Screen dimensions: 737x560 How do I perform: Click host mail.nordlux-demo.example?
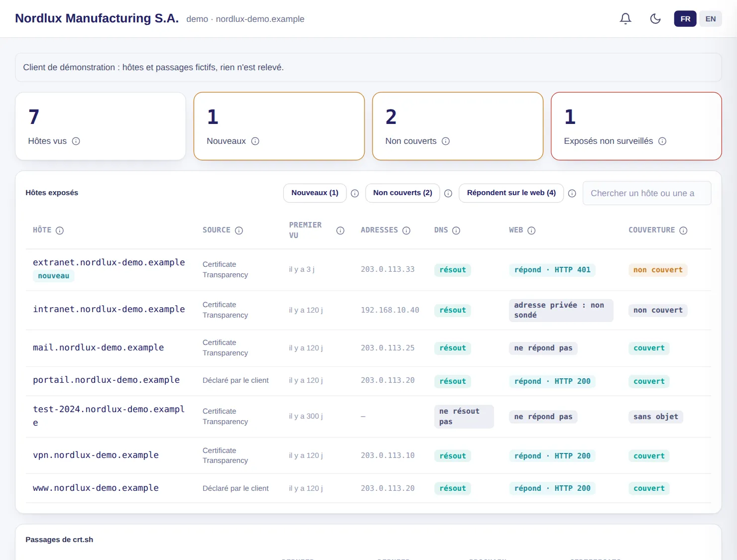pos(98,347)
